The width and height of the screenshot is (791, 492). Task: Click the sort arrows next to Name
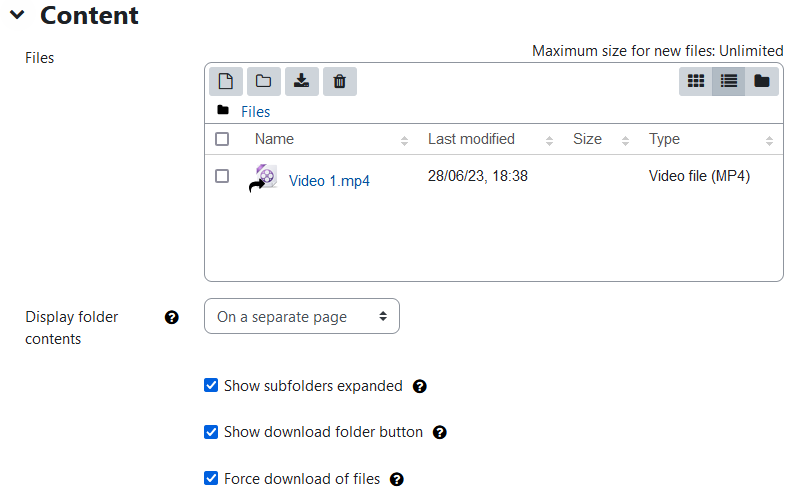(x=404, y=141)
